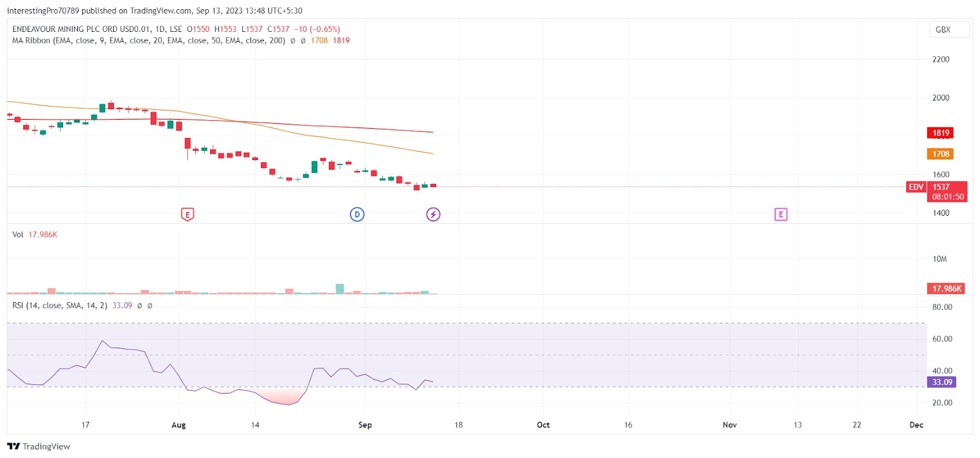Click the high value H1553 in the legend

[x=225, y=29]
